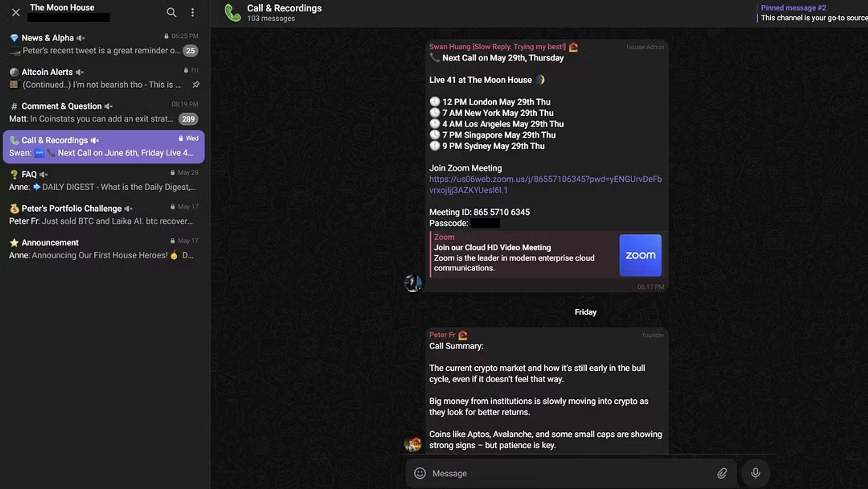Open the Comment & Question topic
Screen dimensions: 868x489
(104, 112)
